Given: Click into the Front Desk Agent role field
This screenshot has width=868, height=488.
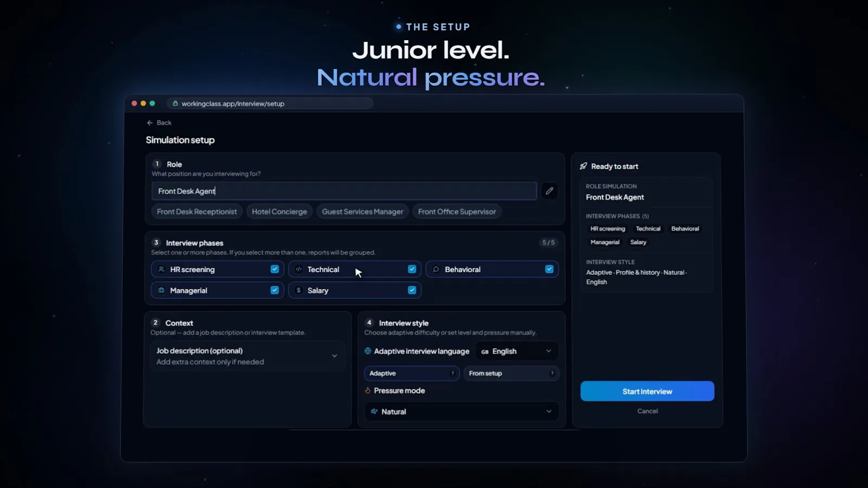Looking at the screenshot, I should click(x=344, y=191).
